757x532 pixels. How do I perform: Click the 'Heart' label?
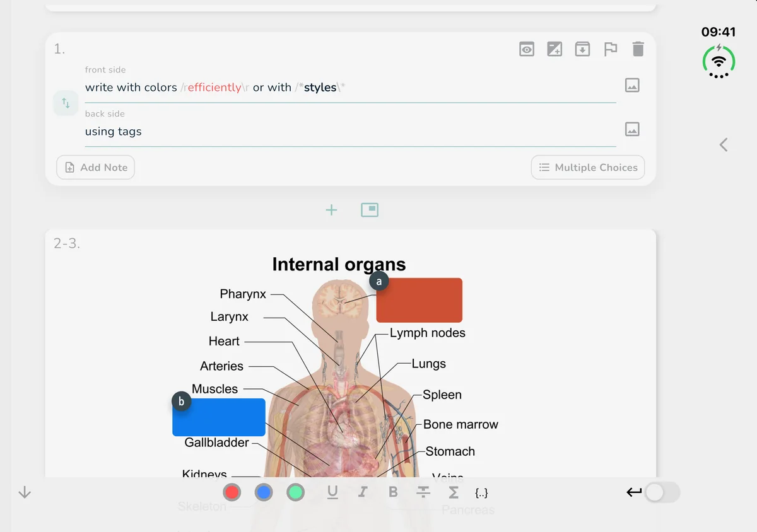coord(224,341)
